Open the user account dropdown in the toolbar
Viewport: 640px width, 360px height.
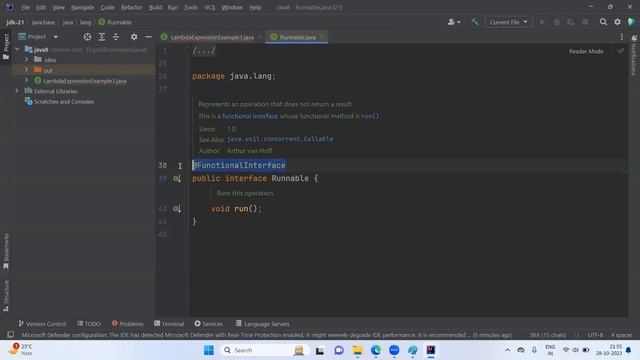click(454, 22)
